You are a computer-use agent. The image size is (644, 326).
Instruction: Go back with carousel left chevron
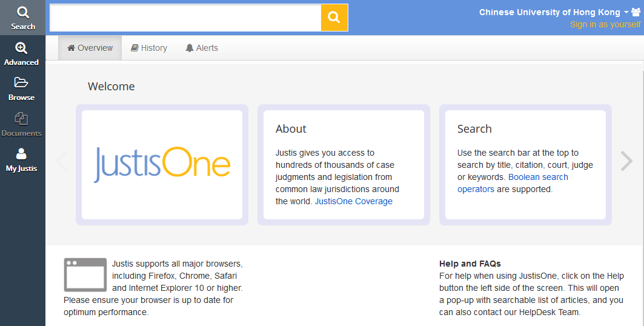click(x=62, y=161)
